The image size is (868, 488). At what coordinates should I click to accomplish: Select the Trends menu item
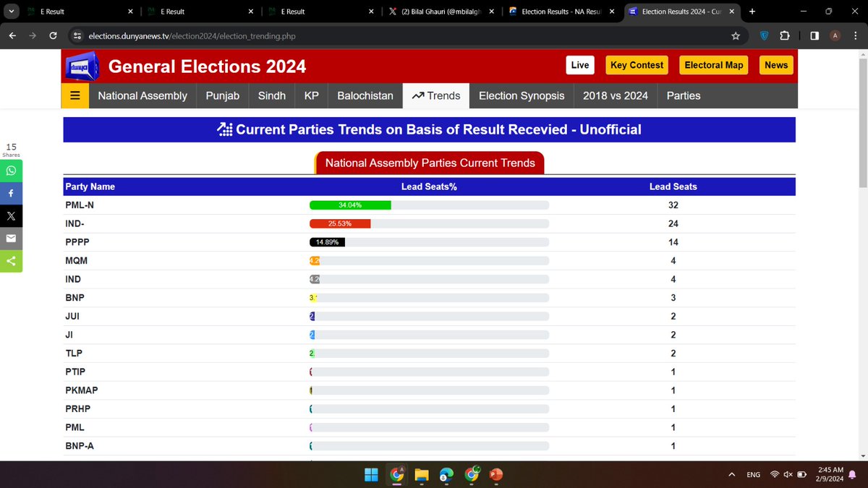click(x=436, y=95)
